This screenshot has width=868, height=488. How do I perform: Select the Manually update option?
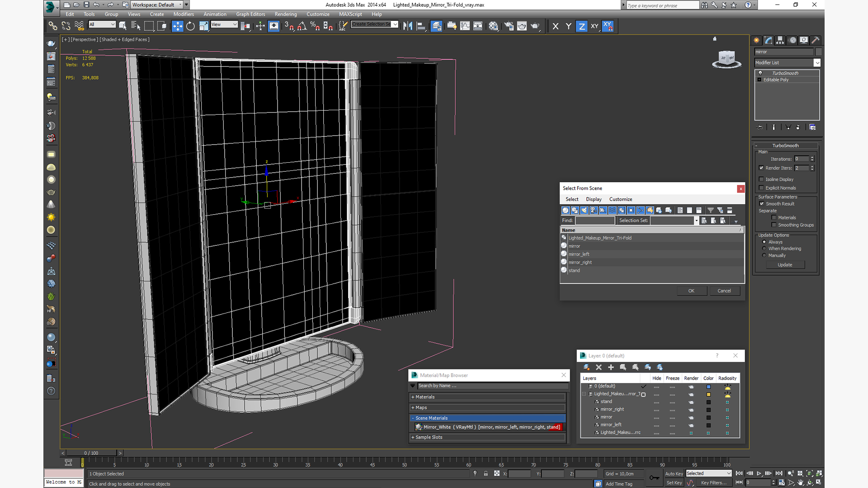pyautogui.click(x=764, y=255)
